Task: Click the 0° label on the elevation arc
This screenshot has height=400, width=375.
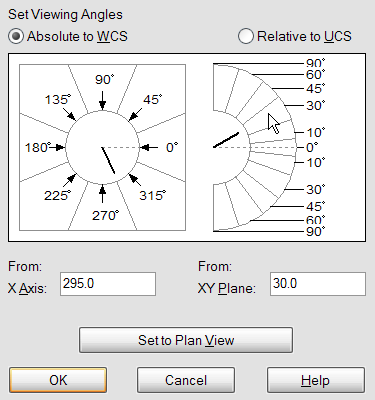Action: pyautogui.click(x=312, y=147)
